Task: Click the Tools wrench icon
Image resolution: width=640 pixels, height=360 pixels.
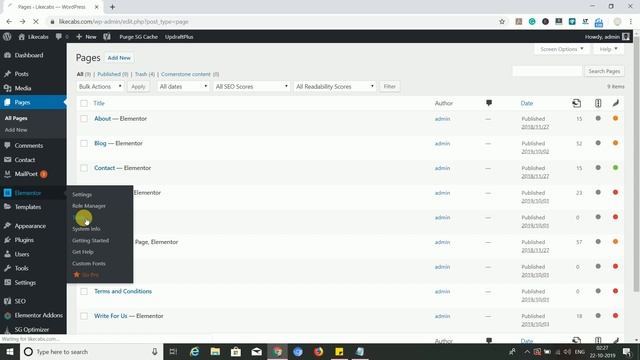Action: pyautogui.click(x=7, y=268)
